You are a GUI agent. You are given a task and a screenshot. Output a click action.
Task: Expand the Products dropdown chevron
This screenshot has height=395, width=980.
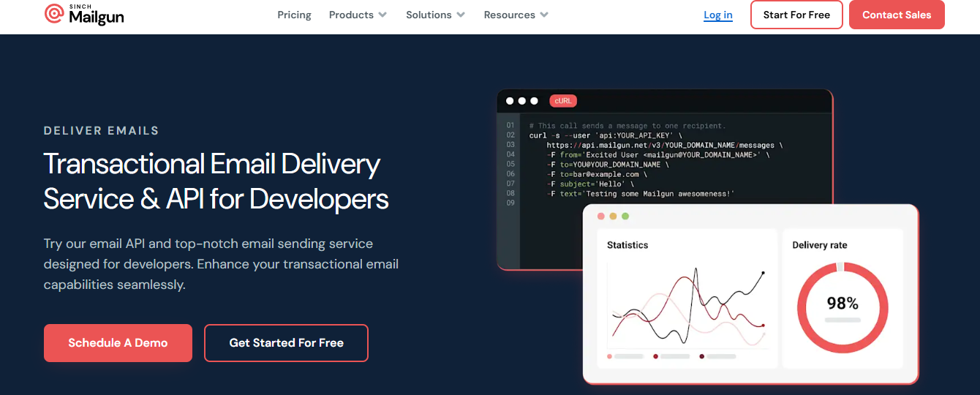pos(382,15)
